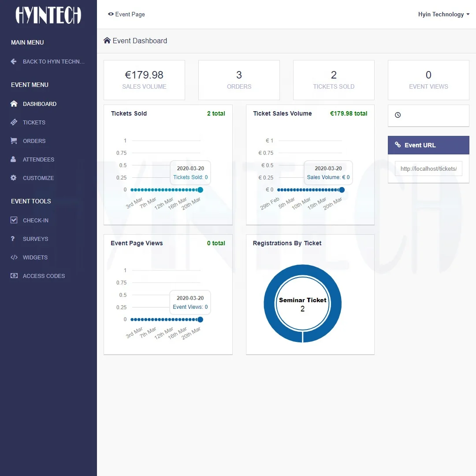The height and width of the screenshot is (476, 476).
Task: Click the 'Sales Volume: € 0' tooltip
Action: (x=328, y=173)
